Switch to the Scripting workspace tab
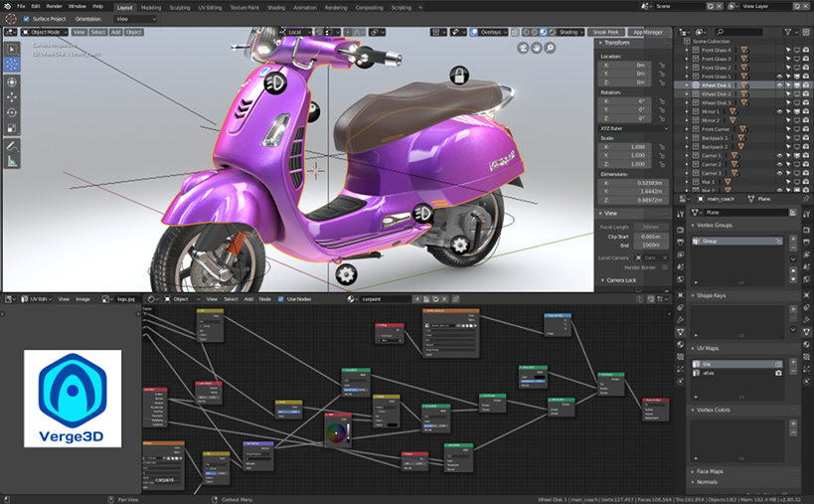Viewport: 814px width, 504px height. tap(402, 7)
